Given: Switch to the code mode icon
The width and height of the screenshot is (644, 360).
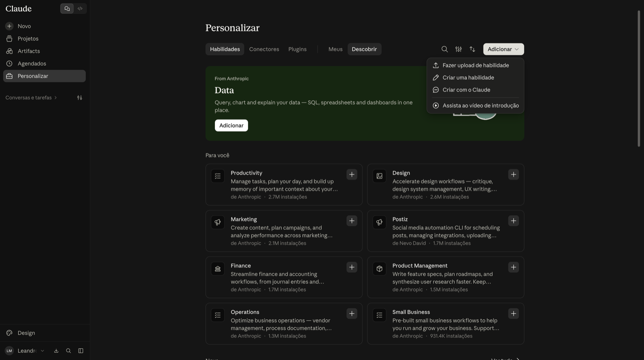Looking at the screenshot, I should (x=80, y=8).
